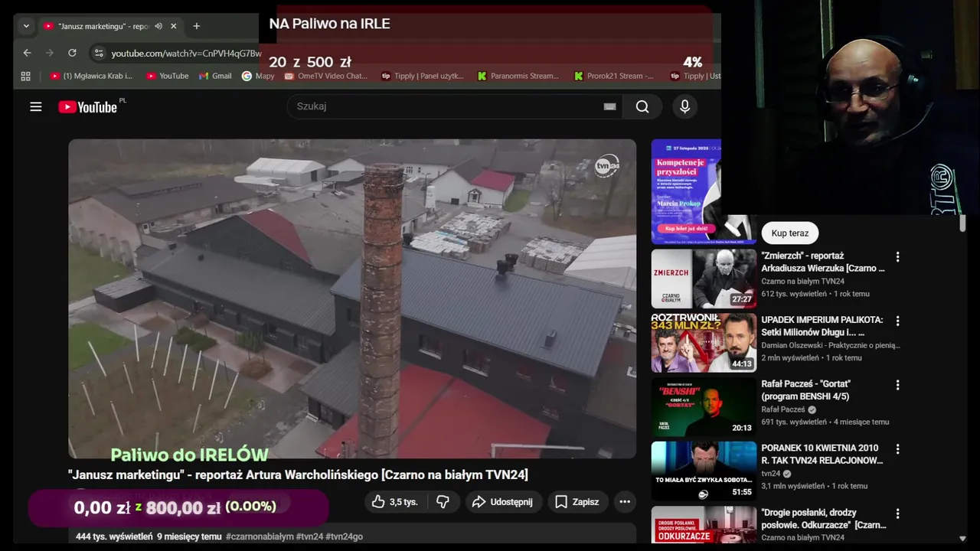
Task: Open the "PORANEK 10 KWIETNIA 2010" thumbnail
Action: click(704, 471)
